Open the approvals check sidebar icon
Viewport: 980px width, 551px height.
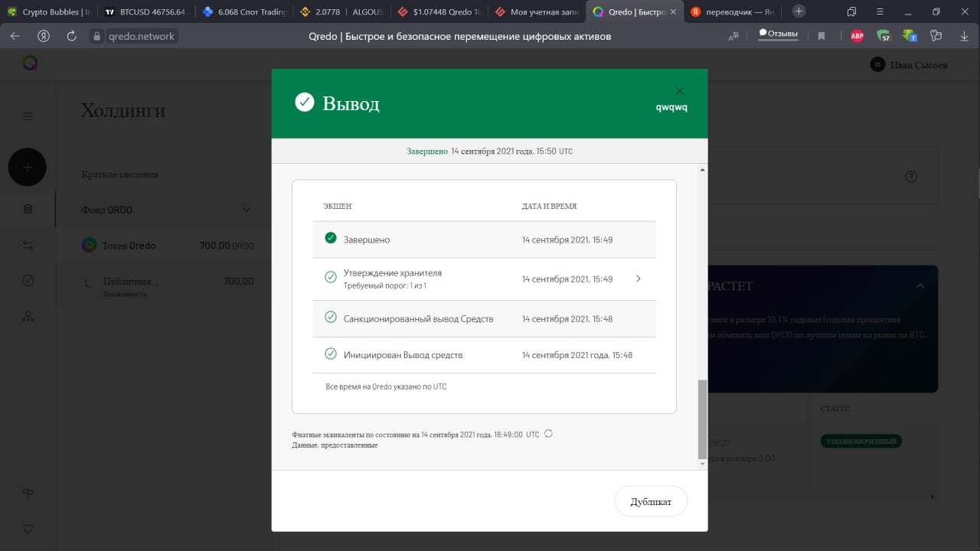28,281
